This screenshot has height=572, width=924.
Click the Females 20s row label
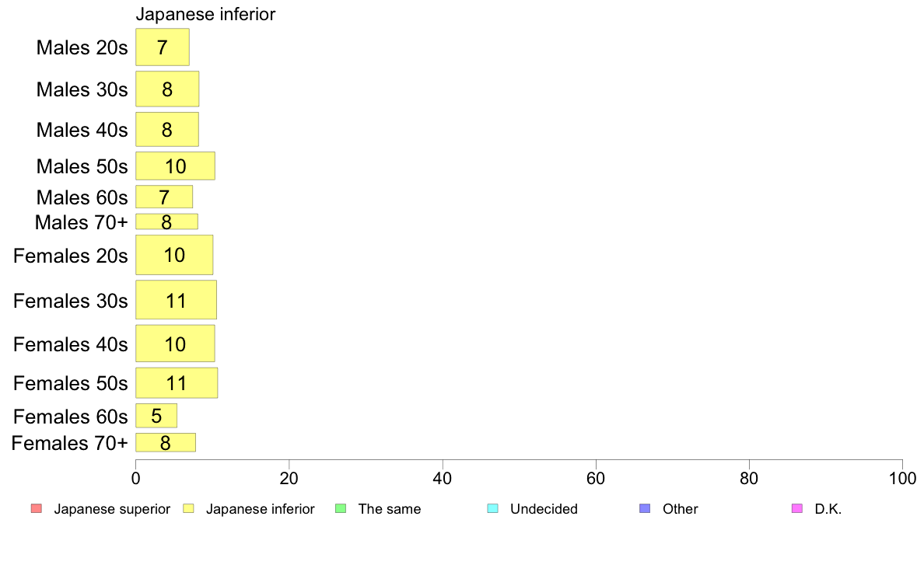coord(71,256)
